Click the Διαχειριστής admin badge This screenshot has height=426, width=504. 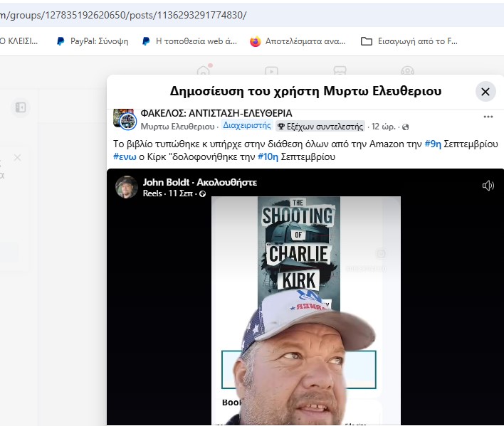[247, 125]
